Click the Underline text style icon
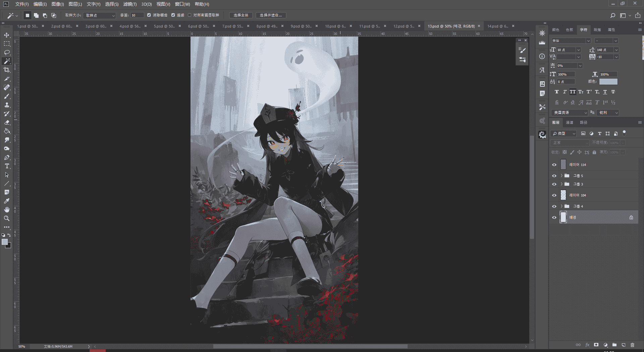 605,92
